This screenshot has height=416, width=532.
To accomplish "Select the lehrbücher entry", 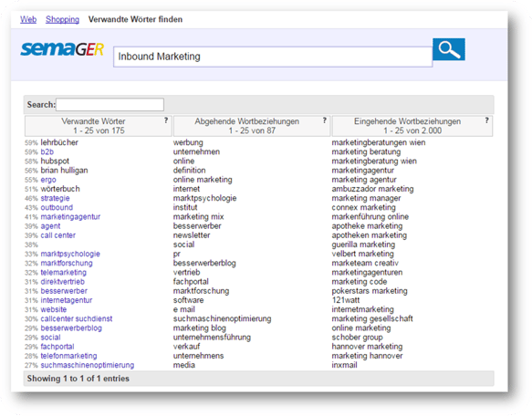I will tap(59, 142).
